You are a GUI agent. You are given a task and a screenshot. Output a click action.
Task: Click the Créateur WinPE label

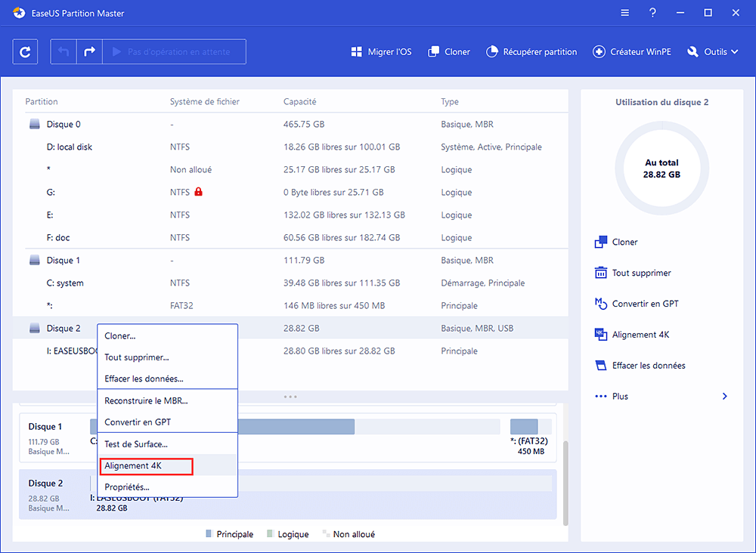point(641,52)
